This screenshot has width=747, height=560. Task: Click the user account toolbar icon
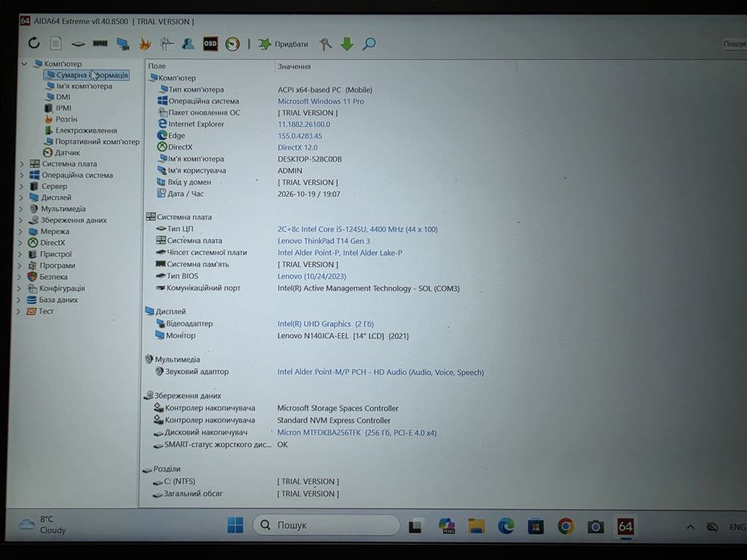(188, 44)
